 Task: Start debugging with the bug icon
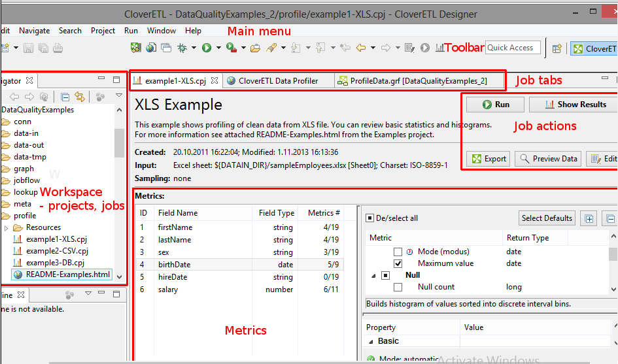[x=182, y=48]
